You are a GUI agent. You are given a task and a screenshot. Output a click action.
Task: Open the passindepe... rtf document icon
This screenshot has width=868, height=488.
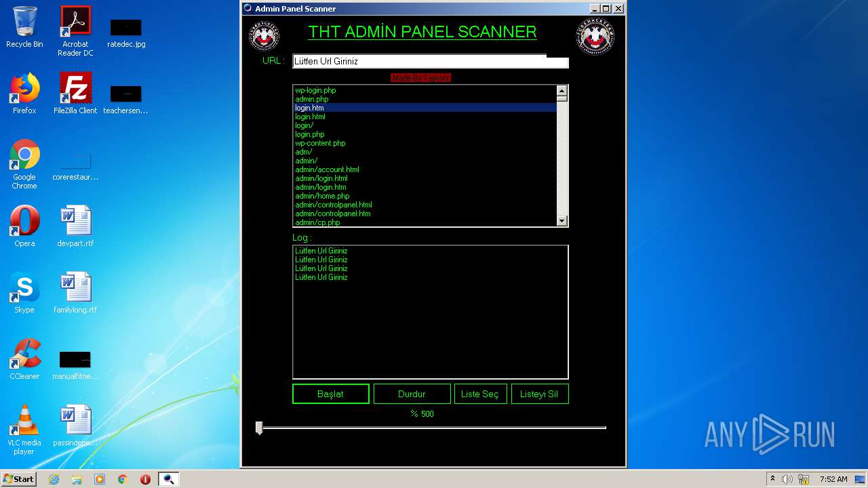pos(75,426)
